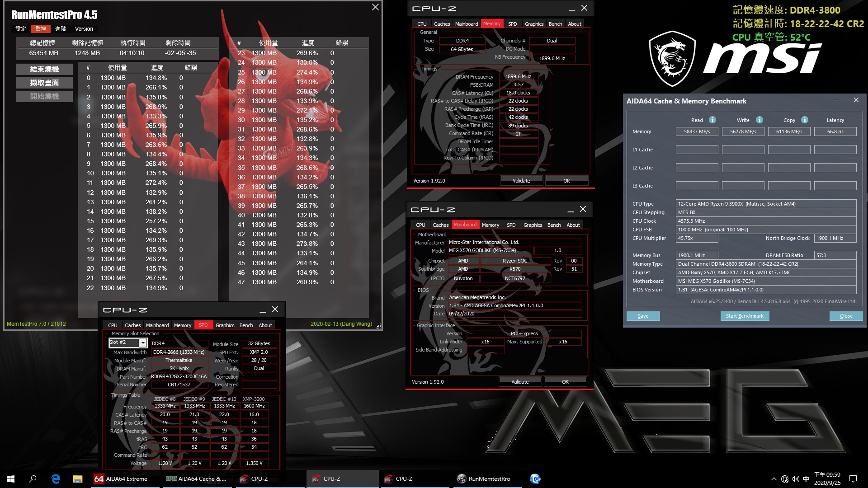Click Memory Write value 56278 MB/s
The height and width of the screenshot is (488, 868).
point(743,131)
